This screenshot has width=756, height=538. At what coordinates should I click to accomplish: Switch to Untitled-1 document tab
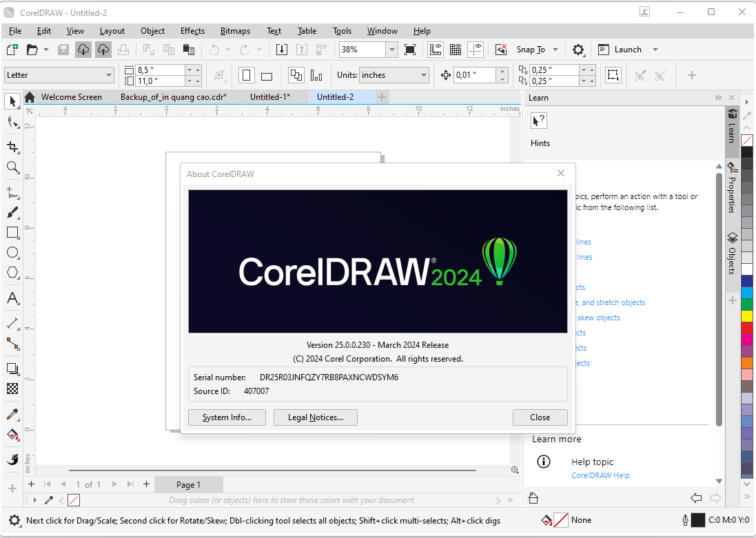[x=270, y=97]
